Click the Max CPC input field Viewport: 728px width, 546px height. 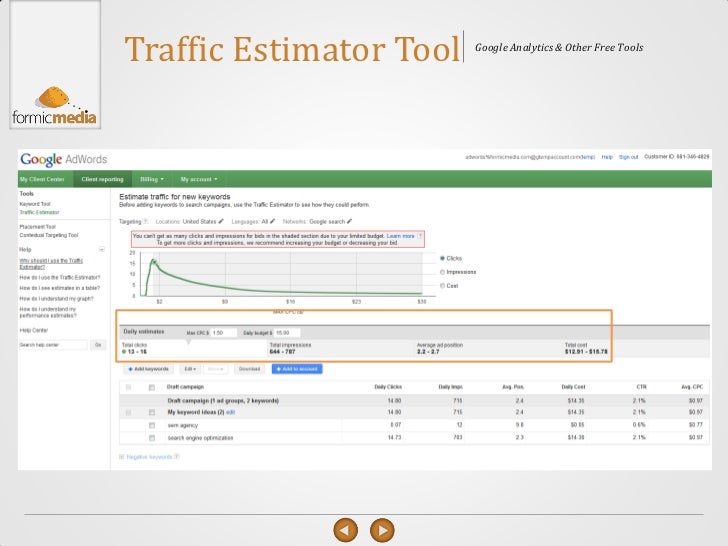tap(224, 333)
